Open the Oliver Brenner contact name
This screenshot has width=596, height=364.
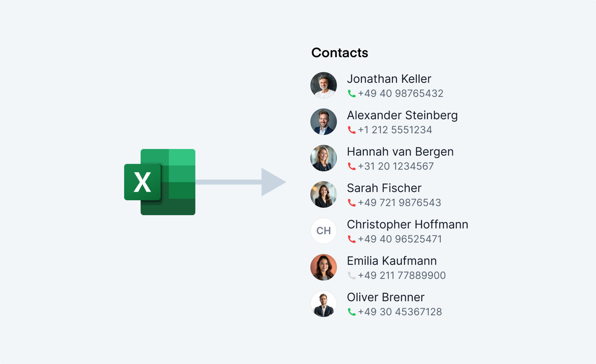click(386, 297)
